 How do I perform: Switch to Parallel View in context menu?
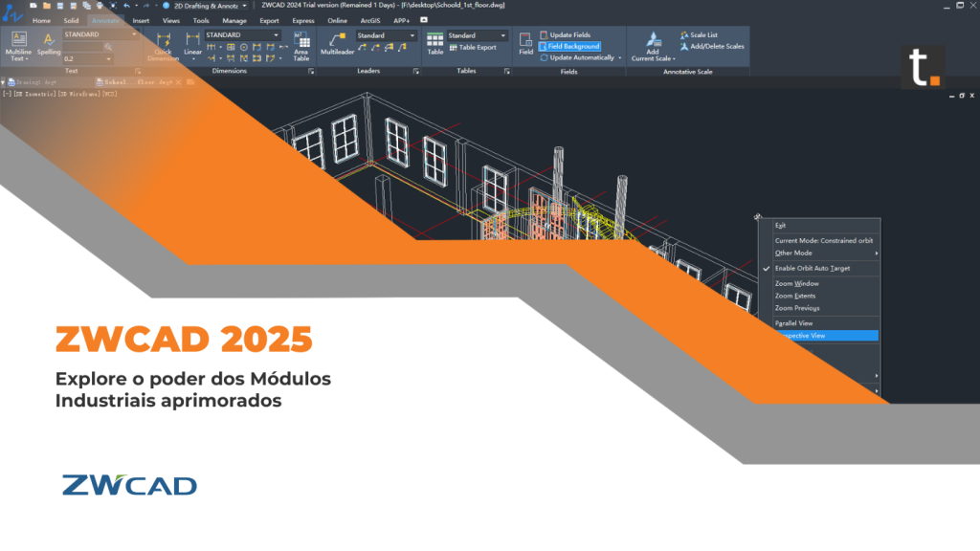793,323
